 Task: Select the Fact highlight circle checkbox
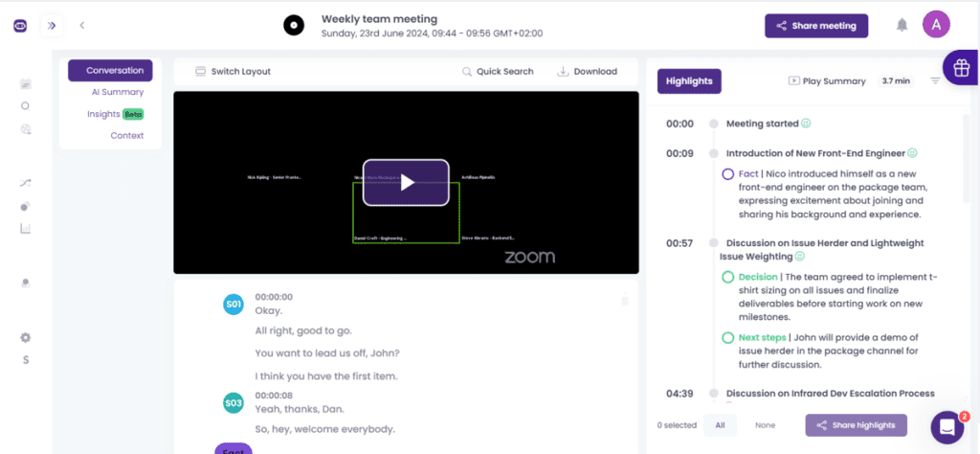[727, 173]
